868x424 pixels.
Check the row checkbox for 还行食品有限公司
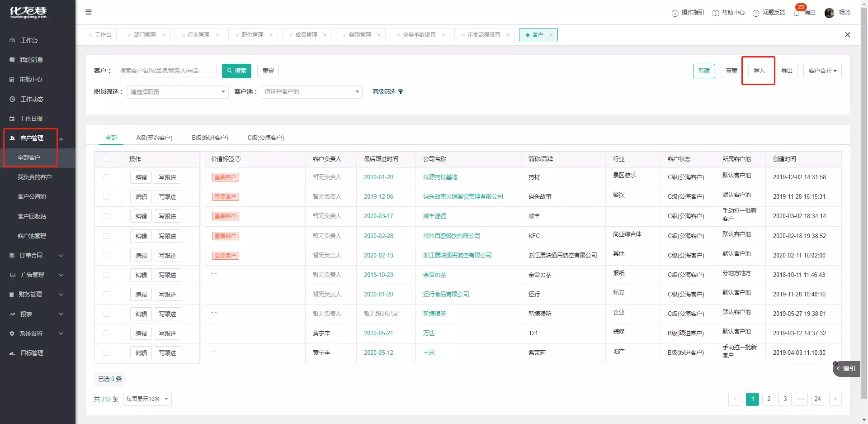click(x=106, y=295)
